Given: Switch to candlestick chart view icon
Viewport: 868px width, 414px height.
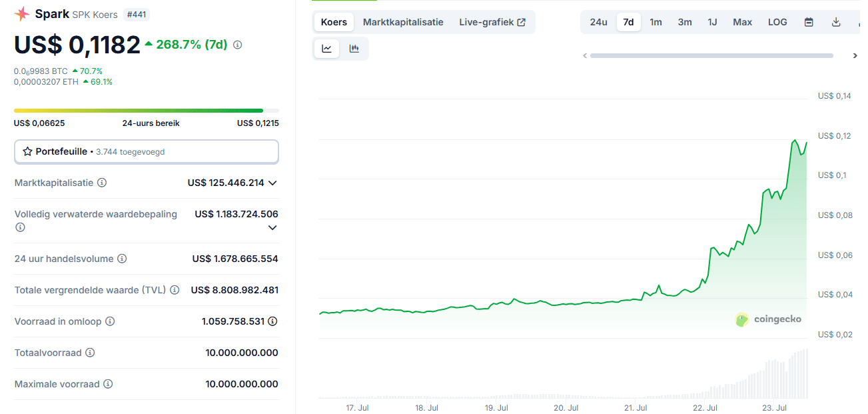Looking at the screenshot, I should tap(354, 49).
